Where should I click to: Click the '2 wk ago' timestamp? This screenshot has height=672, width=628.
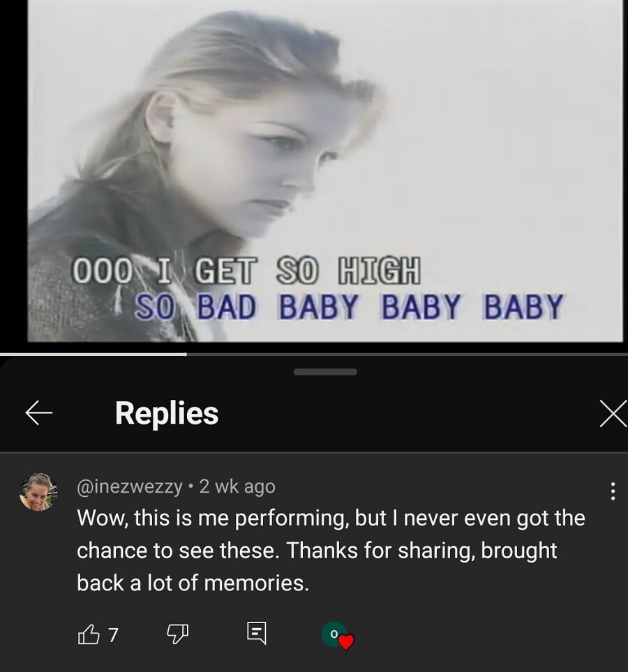(x=237, y=487)
